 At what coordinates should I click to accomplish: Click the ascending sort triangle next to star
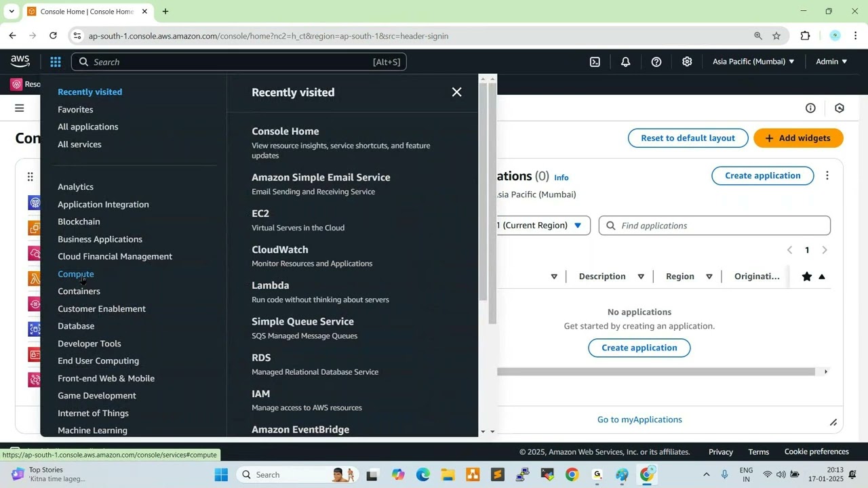822,277
